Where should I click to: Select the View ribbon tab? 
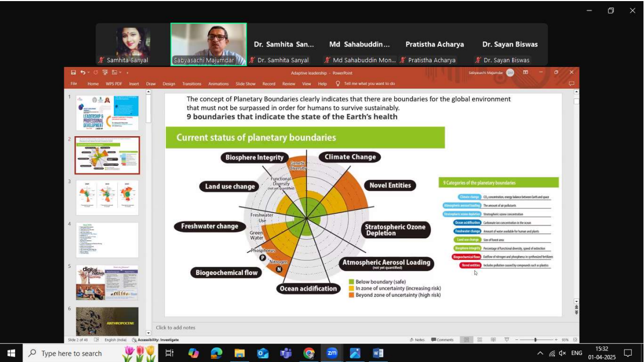pos(307,84)
